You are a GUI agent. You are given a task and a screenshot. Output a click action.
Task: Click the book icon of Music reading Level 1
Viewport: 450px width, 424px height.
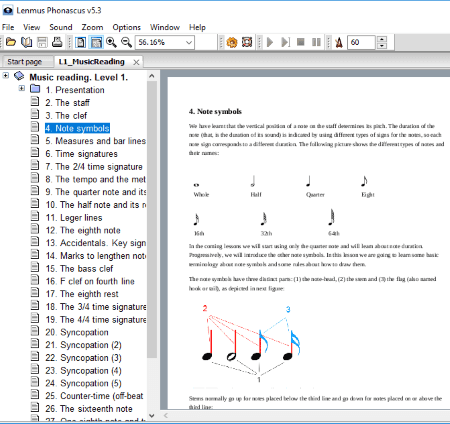(19, 76)
